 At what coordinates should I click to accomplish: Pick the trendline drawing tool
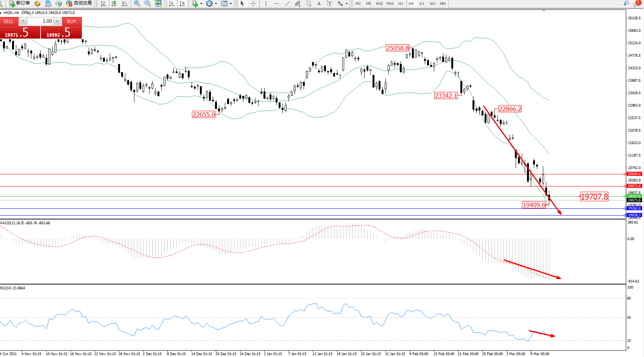[287, 3]
